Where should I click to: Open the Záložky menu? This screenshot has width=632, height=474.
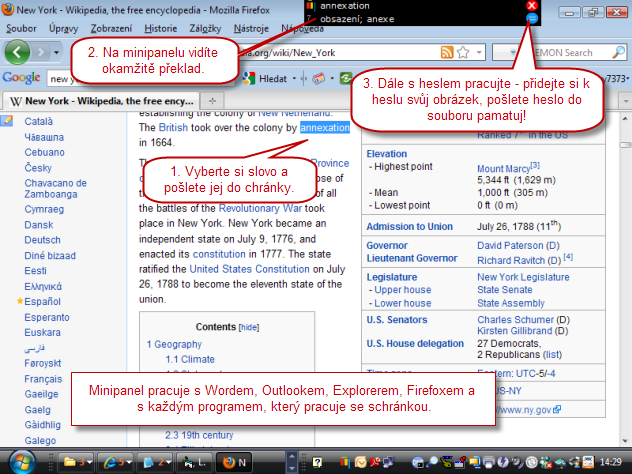(x=205, y=29)
